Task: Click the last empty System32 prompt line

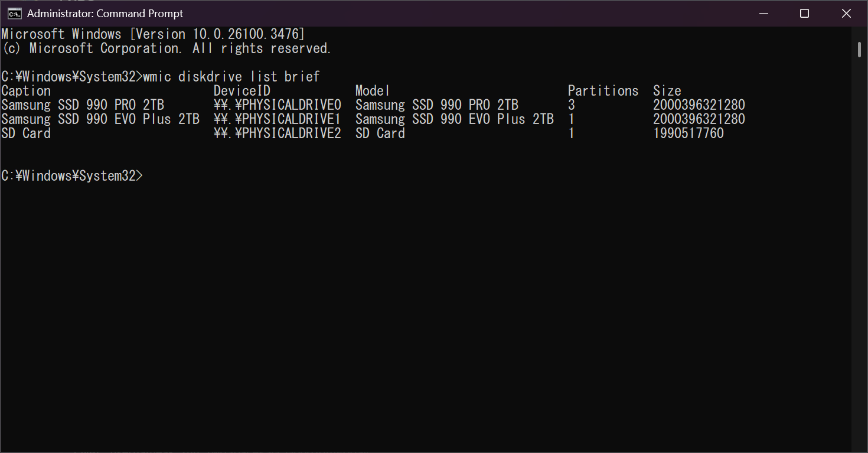Action: (x=72, y=176)
